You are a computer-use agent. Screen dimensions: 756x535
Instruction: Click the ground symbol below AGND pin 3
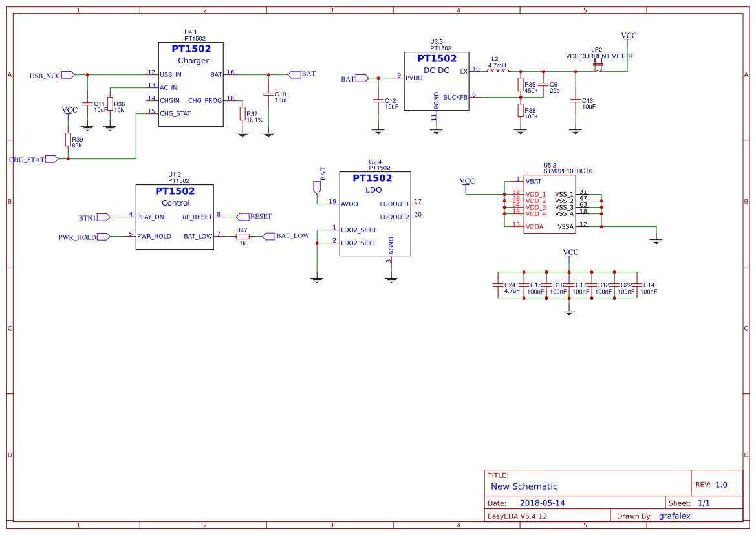[391, 279]
